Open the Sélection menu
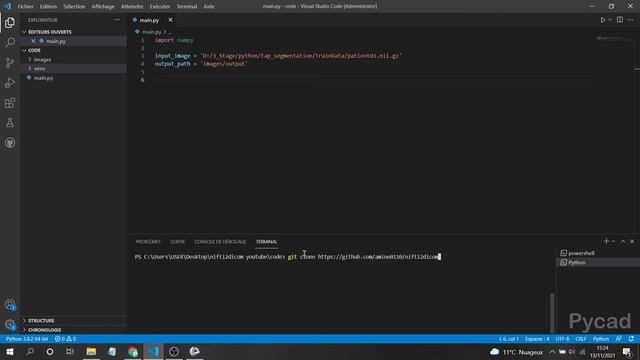 tap(74, 6)
